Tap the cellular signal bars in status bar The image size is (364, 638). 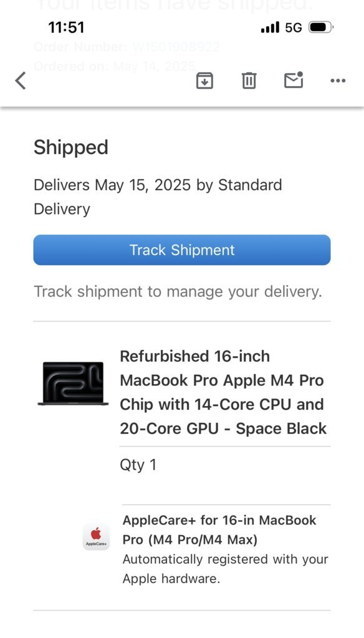[x=270, y=27]
